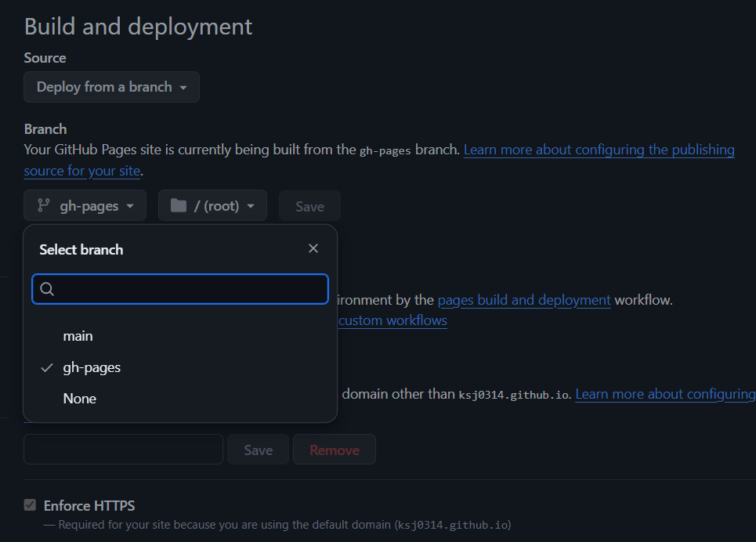Toggle the Enforce HTTPS checkbox
The image size is (756, 542).
pos(30,505)
